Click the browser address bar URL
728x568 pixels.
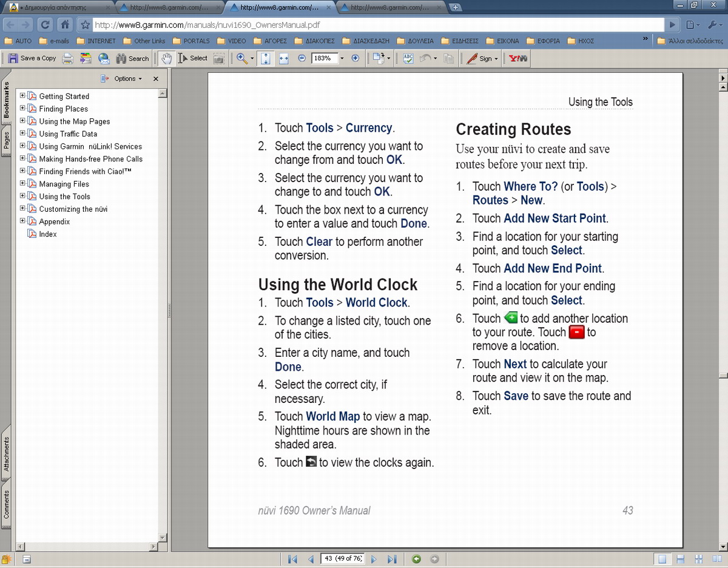coord(207,25)
